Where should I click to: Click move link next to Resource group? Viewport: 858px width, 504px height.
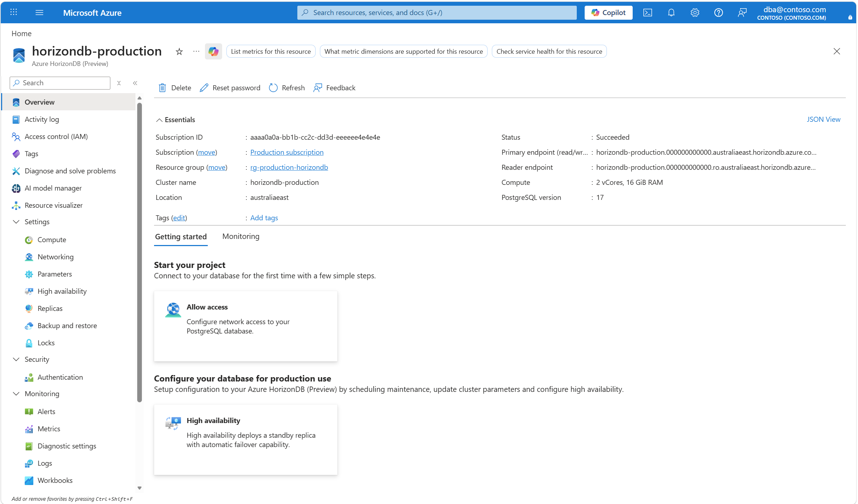click(217, 167)
